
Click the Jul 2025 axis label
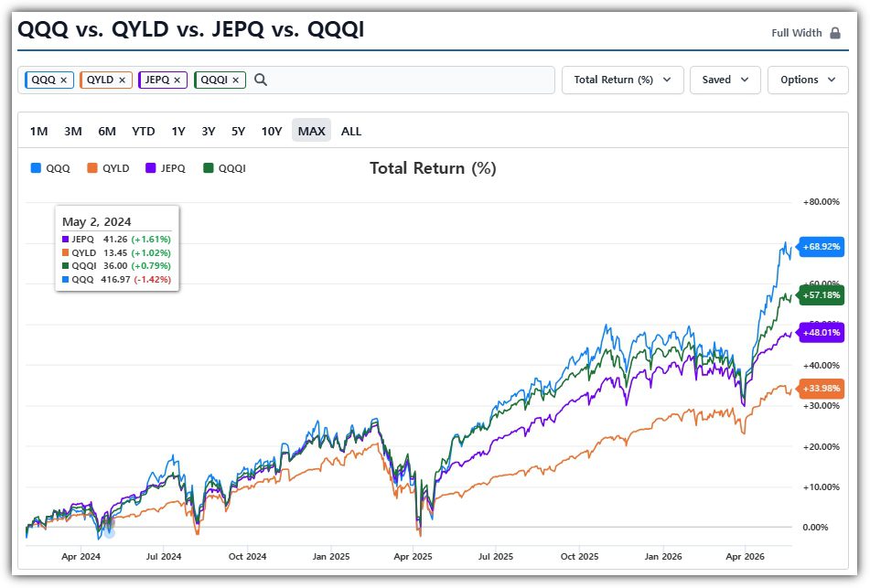(496, 556)
